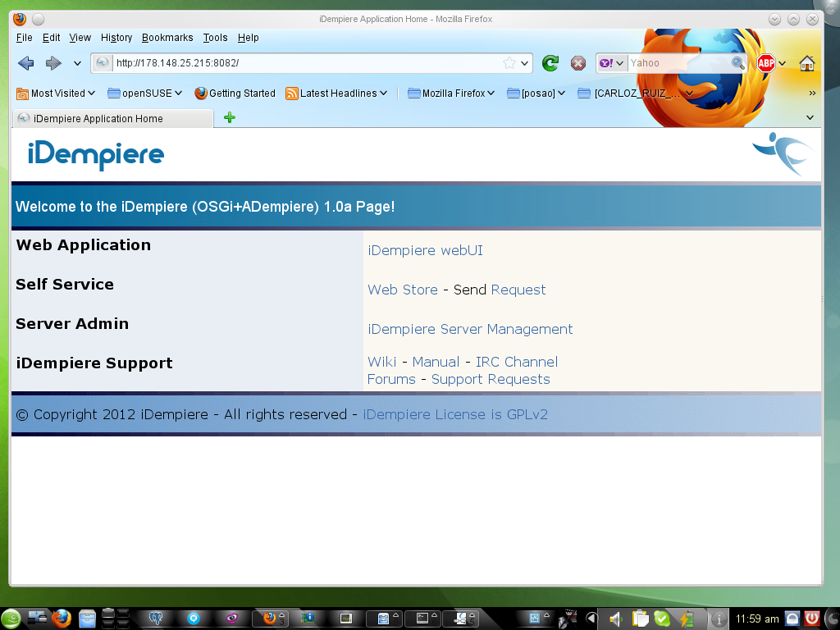The image size is (840, 630).
Task: Open the URL bar history dropdown
Action: pyautogui.click(x=524, y=63)
